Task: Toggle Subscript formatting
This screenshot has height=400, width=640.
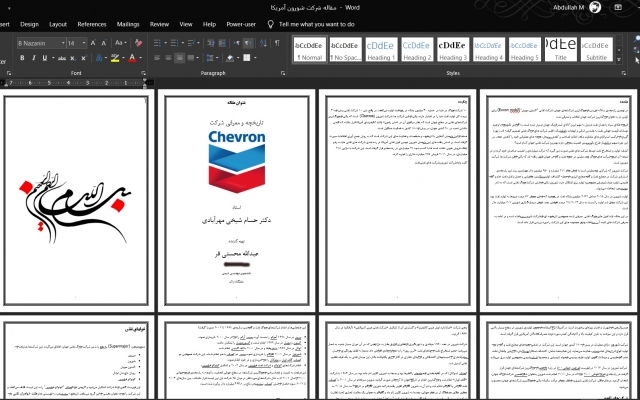Action: [x=73, y=58]
